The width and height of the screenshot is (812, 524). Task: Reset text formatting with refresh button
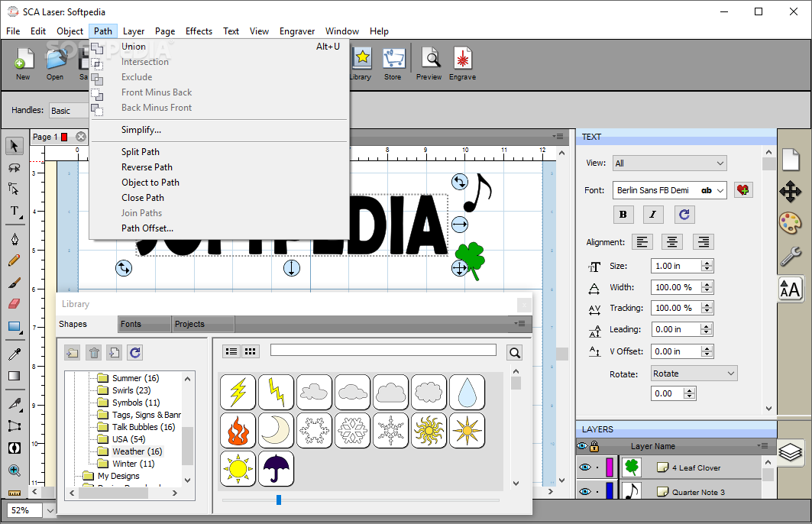point(684,215)
